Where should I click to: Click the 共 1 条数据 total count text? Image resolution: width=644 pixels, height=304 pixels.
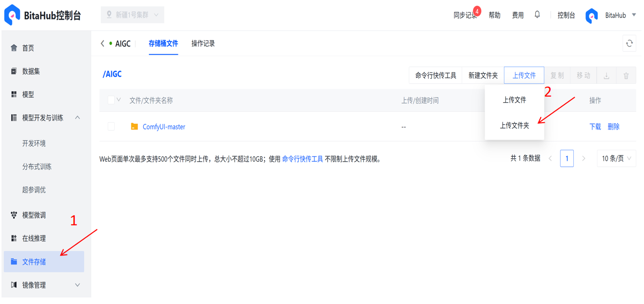(x=525, y=158)
